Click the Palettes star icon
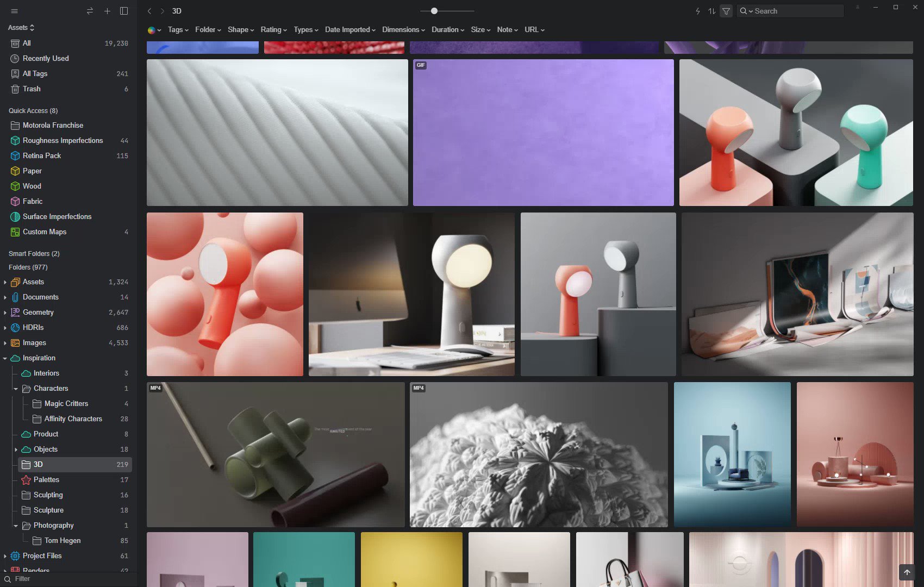 tap(26, 480)
